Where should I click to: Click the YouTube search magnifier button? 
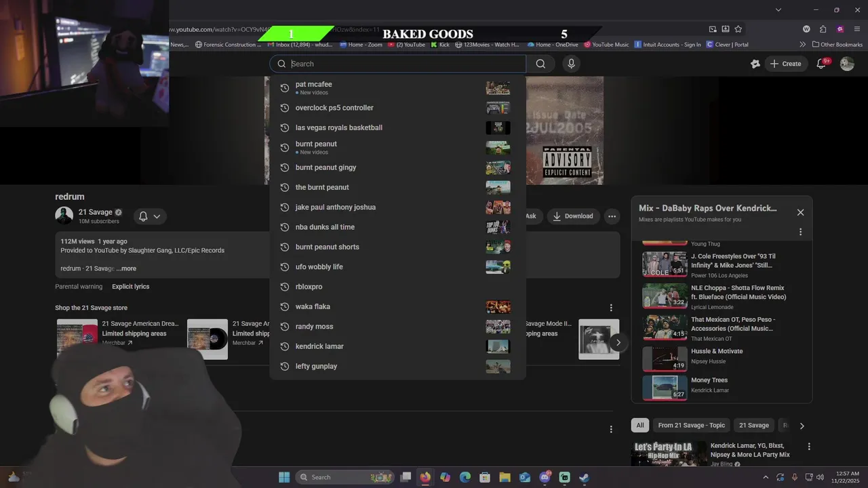pyautogui.click(x=540, y=64)
